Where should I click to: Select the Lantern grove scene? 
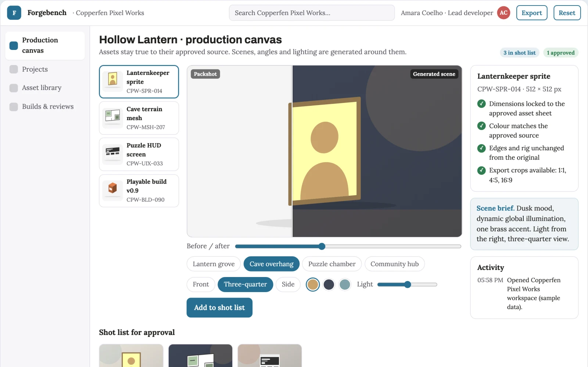click(214, 264)
